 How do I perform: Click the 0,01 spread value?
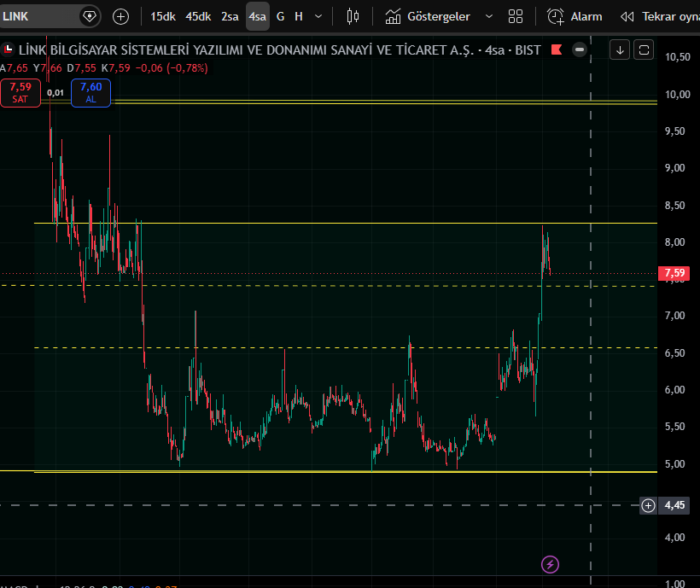click(55, 93)
